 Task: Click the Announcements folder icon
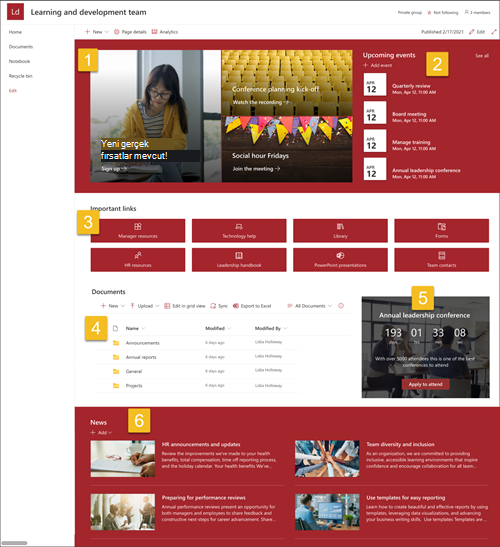click(x=116, y=343)
